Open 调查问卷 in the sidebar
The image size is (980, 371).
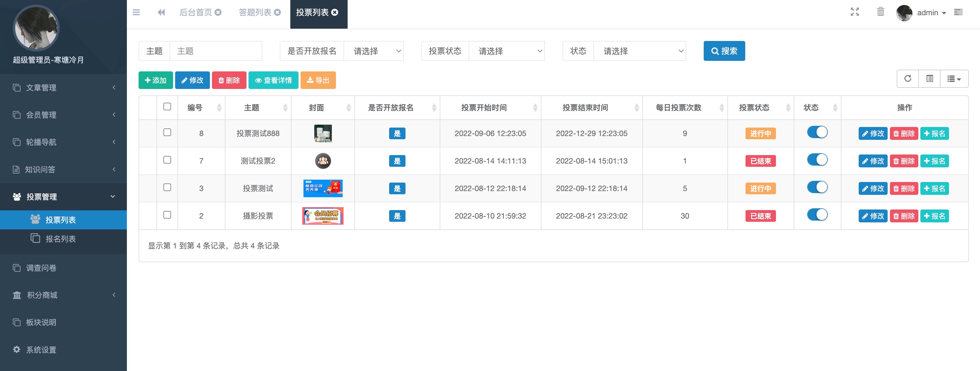[x=63, y=268]
